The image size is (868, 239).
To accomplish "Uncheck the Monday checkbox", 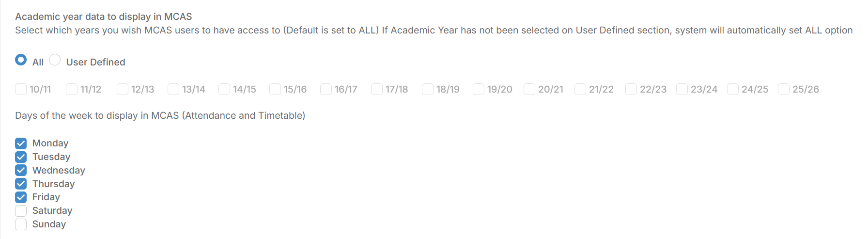I will pos(21,143).
